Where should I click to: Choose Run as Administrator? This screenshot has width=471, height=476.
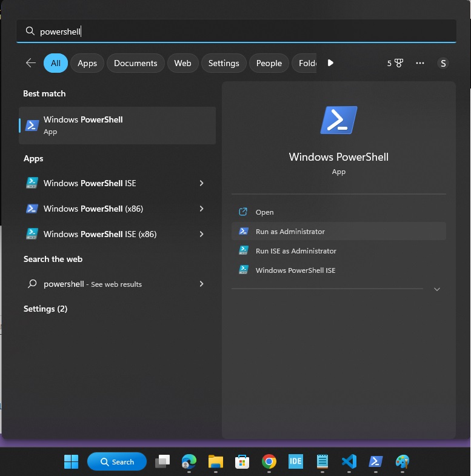339,231
